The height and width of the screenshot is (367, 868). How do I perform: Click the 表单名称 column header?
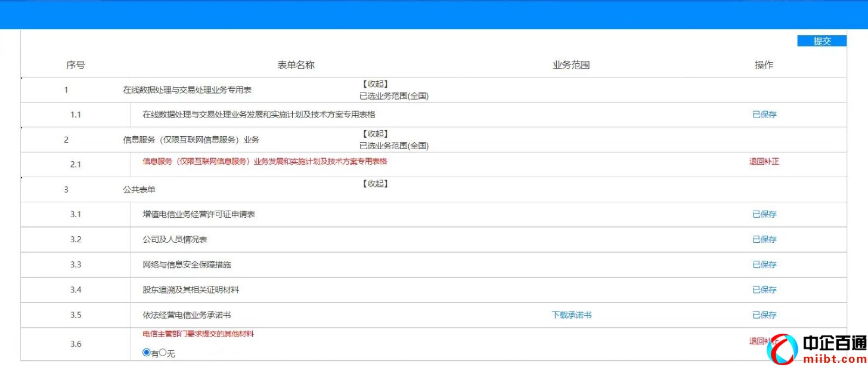pos(296,65)
